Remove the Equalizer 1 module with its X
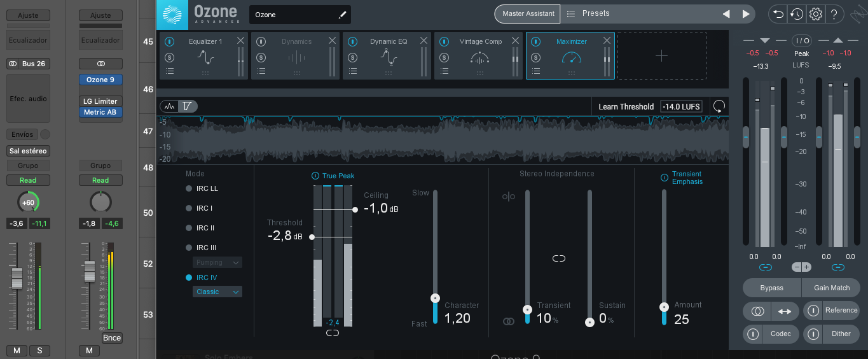The image size is (868, 359). coord(240,41)
